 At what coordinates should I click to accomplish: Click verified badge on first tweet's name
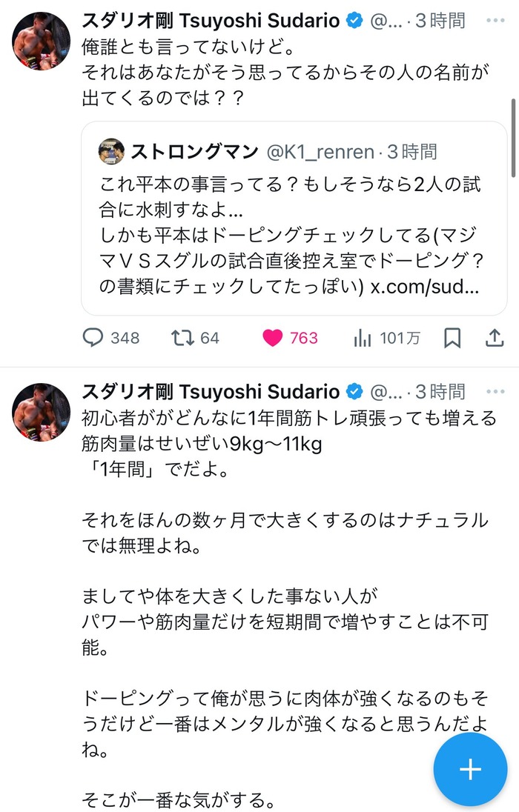tap(354, 21)
